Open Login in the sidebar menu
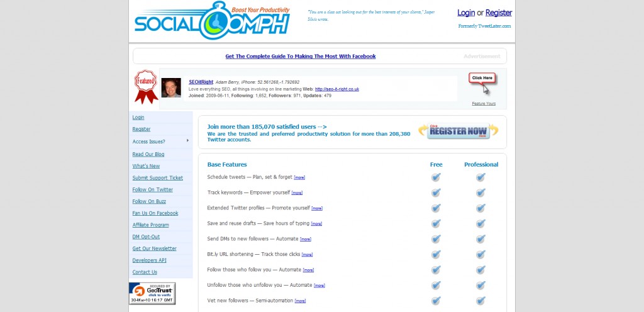Viewport: 644px width, 312px height. (138, 118)
